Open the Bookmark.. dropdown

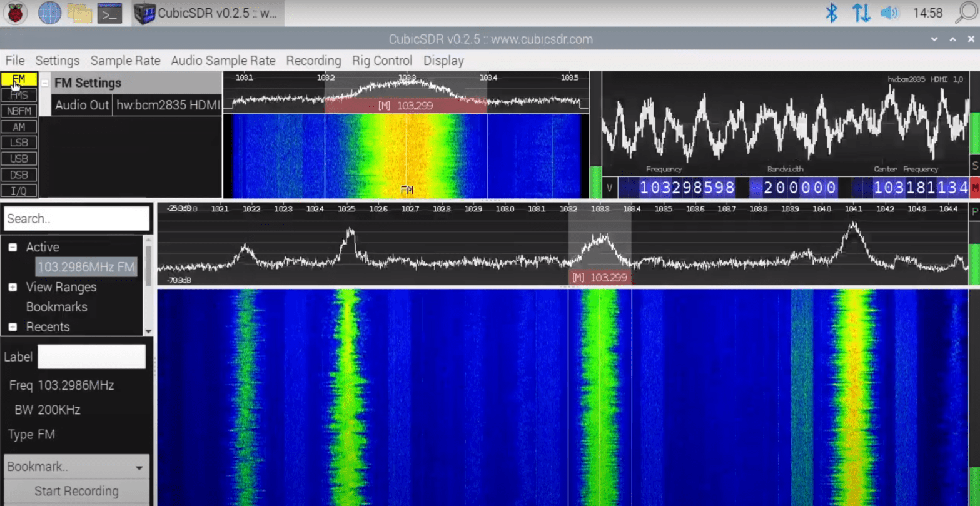(x=76, y=467)
